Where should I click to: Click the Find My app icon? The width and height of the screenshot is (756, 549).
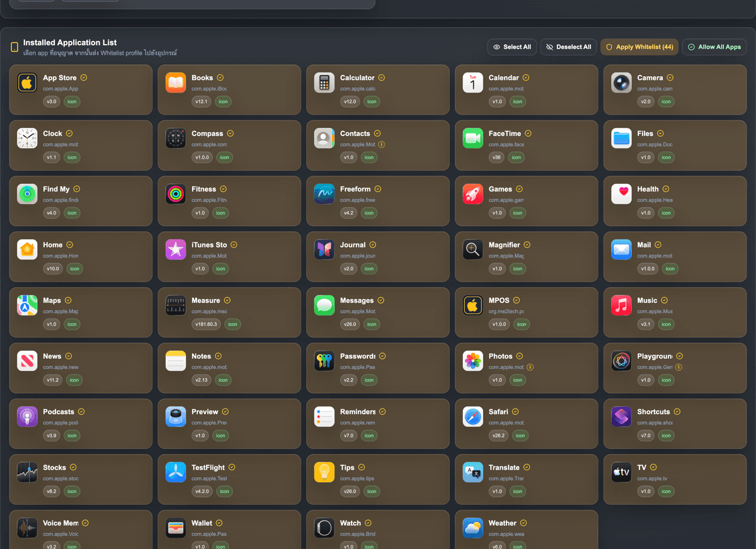[27, 194]
